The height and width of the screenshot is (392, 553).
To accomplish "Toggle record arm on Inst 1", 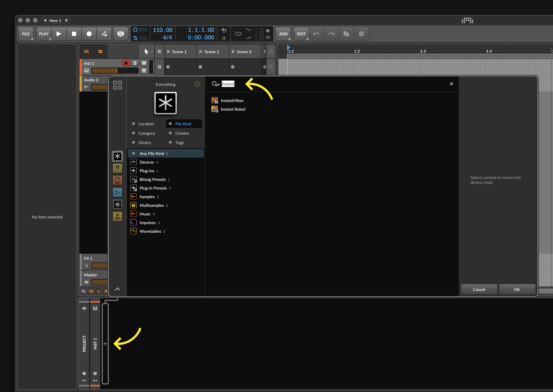I will (x=126, y=63).
